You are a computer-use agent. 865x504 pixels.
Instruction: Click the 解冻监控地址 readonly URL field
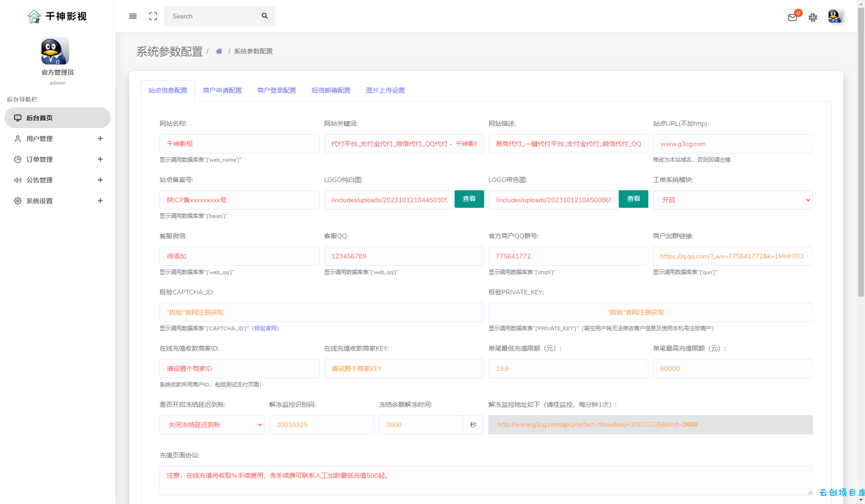(x=651, y=425)
